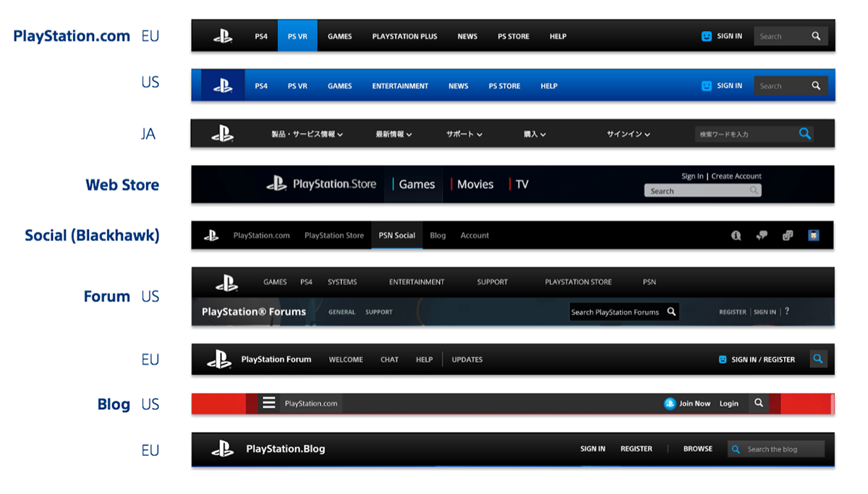Click BROWSE in the PlayStation.Blog bar
Viewport: 868px width, 494px height.
click(698, 449)
